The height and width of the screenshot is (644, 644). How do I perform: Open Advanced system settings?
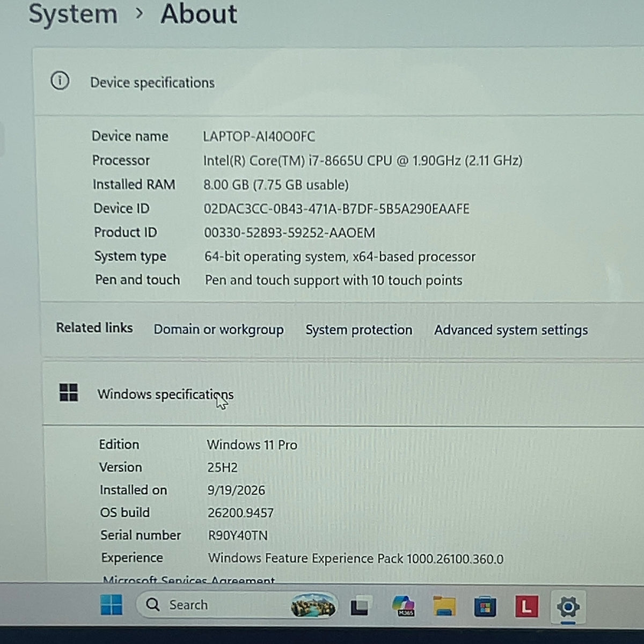tap(511, 330)
